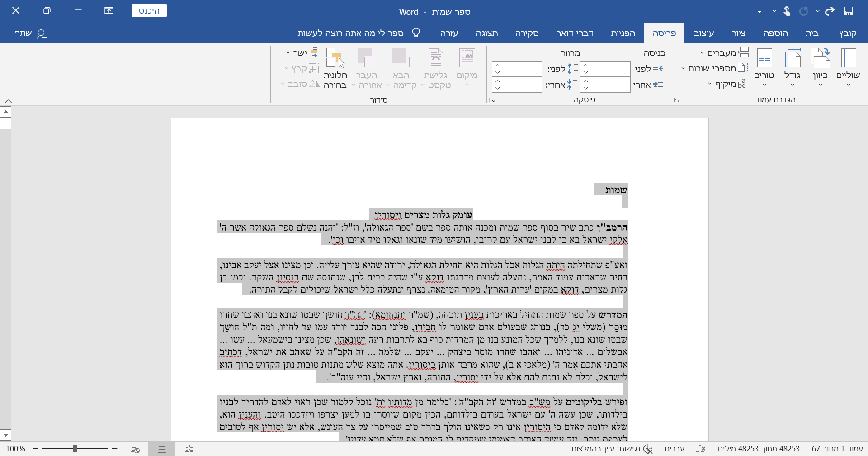Open חלונית בחירה (Selection Pane)
The width and height of the screenshot is (868, 456).
(x=335, y=68)
